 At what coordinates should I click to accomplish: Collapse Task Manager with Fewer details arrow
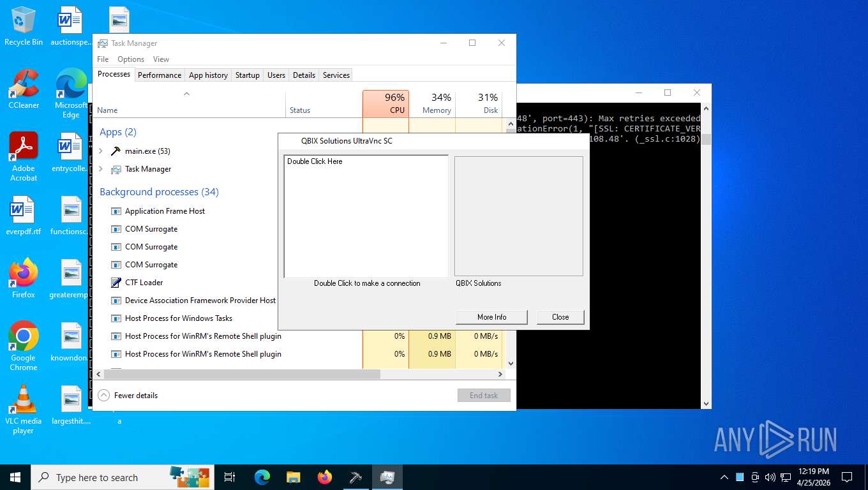104,396
